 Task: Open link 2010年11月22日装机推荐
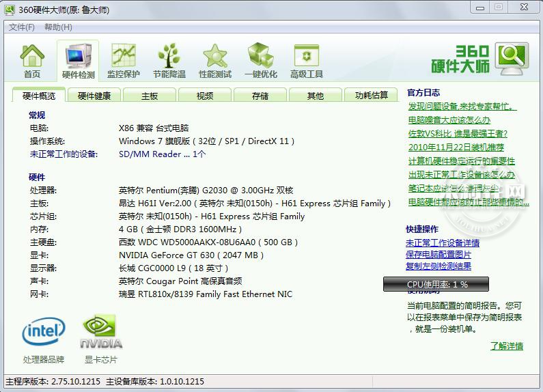coord(456,148)
